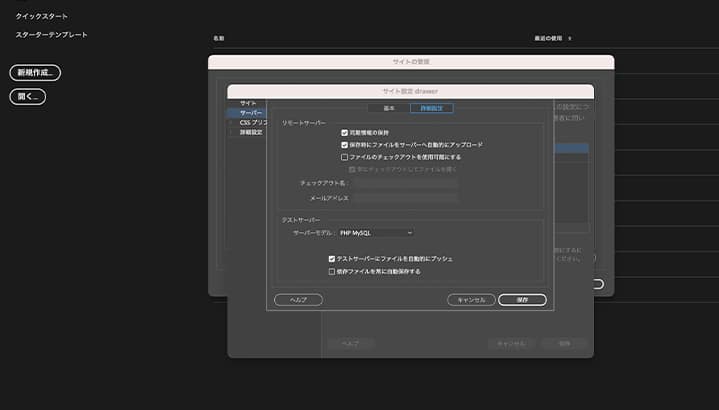
Task: Check the 保存ファイルを常に自動保存する option
Action: tap(332, 271)
